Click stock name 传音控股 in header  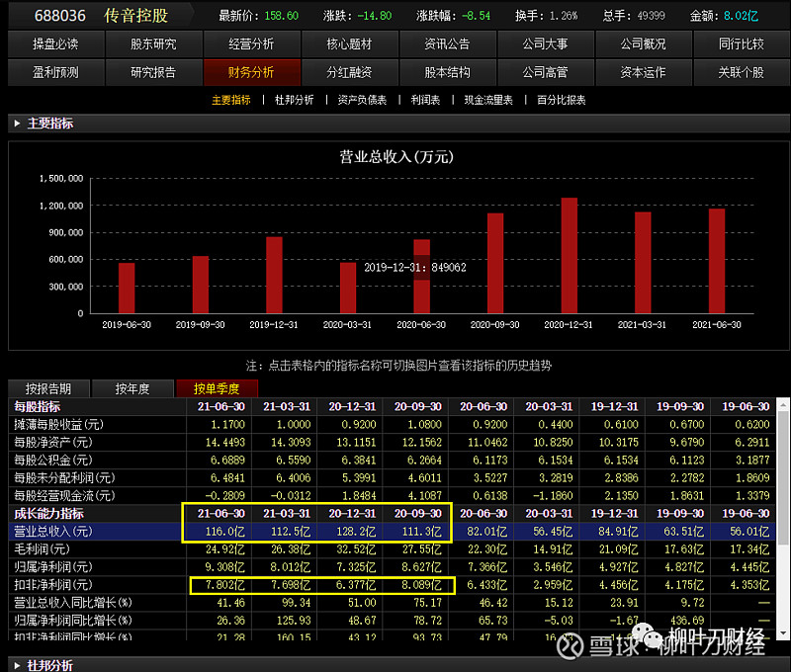[135, 16]
